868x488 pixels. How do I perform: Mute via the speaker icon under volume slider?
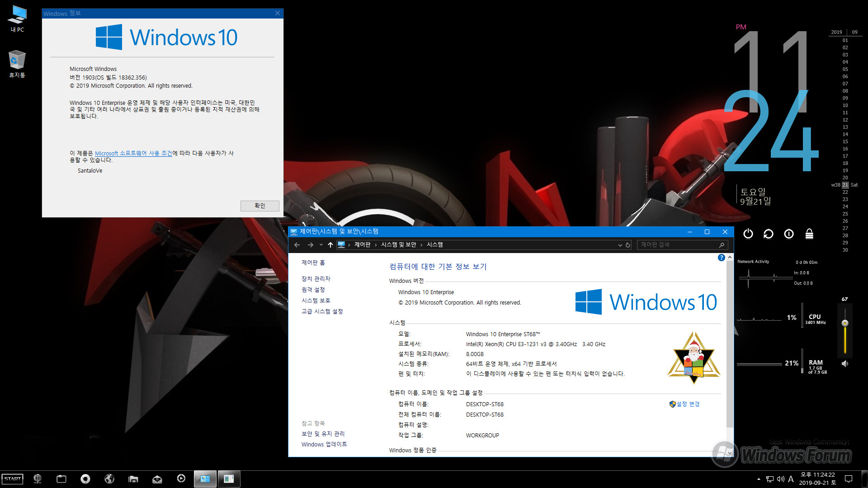[x=844, y=364]
